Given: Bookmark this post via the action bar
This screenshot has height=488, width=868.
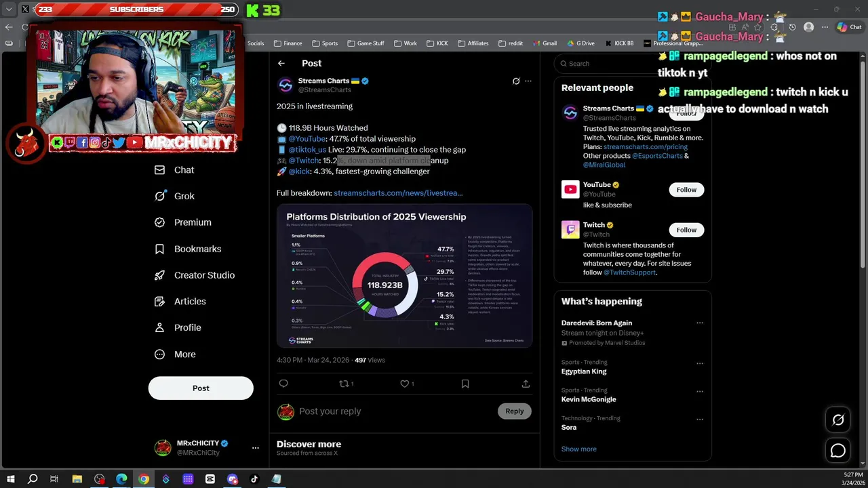Looking at the screenshot, I should click(465, 384).
